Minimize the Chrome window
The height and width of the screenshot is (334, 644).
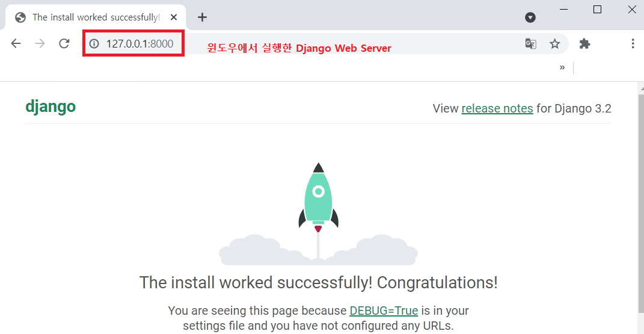click(x=563, y=10)
